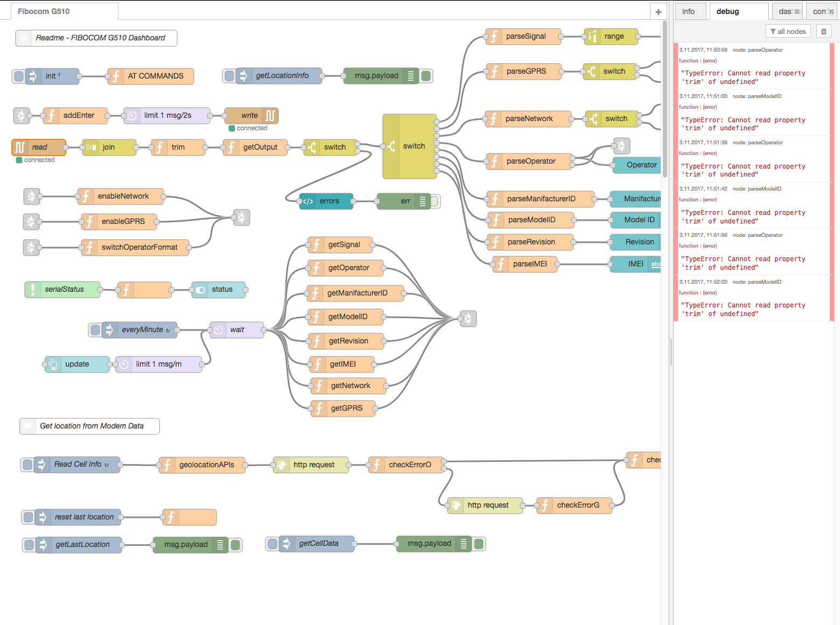This screenshot has width=840, height=625.
Task: Click the errors template node icon
Action: click(x=307, y=201)
